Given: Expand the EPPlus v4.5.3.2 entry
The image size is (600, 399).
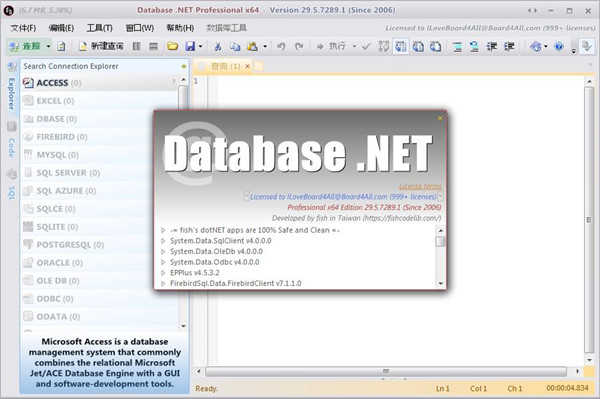Looking at the screenshot, I should [x=163, y=273].
